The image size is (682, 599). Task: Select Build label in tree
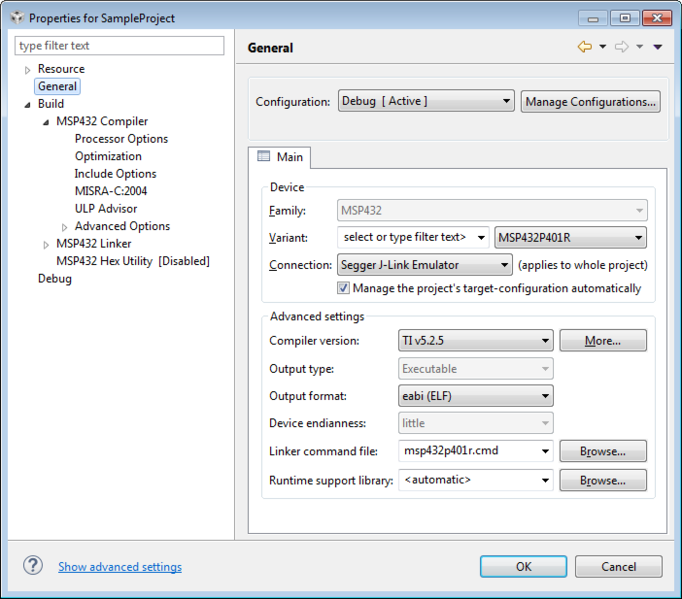coord(51,104)
